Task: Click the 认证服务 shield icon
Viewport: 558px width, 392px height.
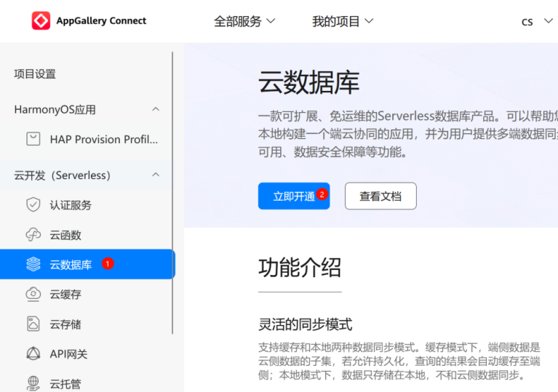Action: coord(33,204)
